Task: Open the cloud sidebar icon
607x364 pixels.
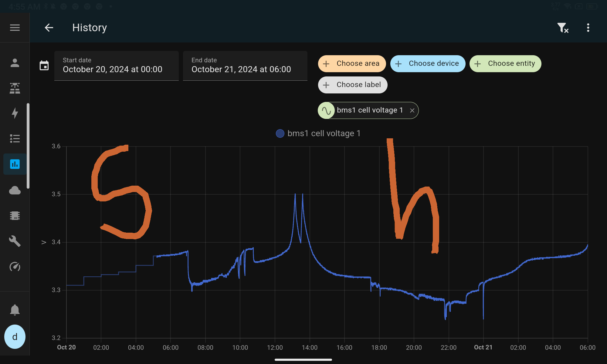Action: point(15,190)
